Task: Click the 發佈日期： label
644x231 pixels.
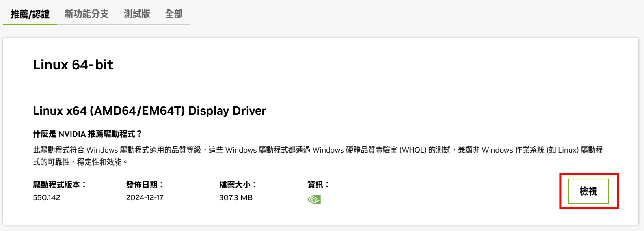Action: pos(145,184)
